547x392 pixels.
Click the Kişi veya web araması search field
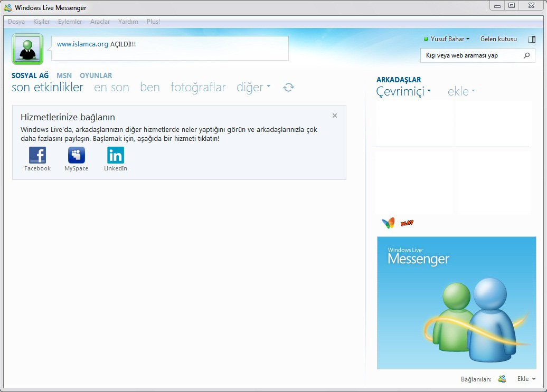pyautogui.click(x=478, y=55)
